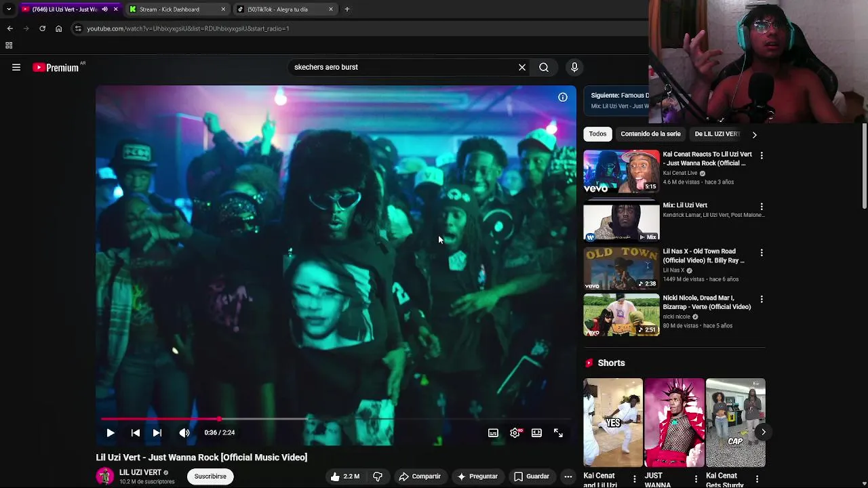
Task: Open the JUST WANNA Short thumbnail
Action: [x=674, y=422]
